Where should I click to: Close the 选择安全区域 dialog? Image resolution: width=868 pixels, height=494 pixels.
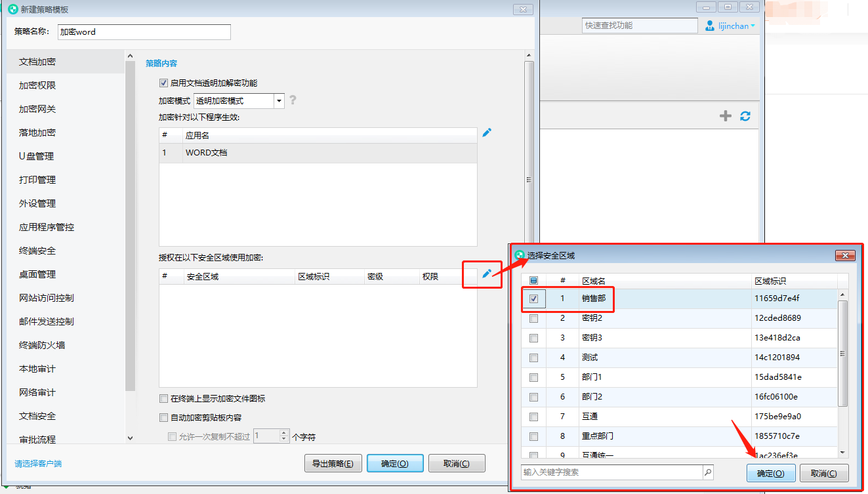point(845,255)
